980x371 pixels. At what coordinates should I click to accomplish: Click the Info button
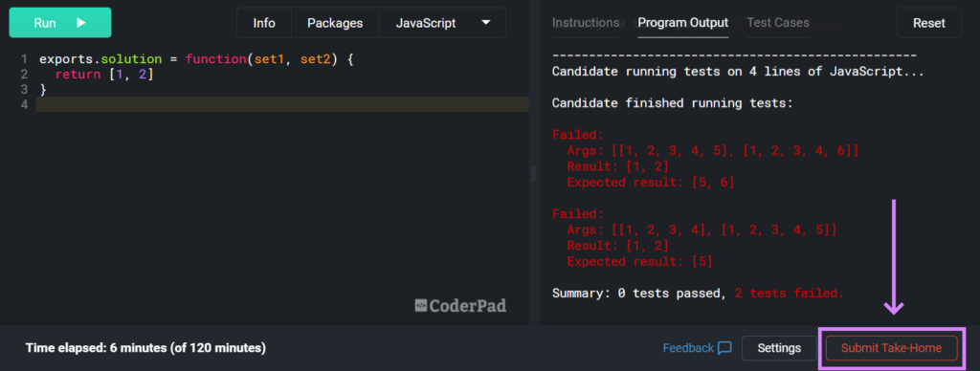coord(264,23)
